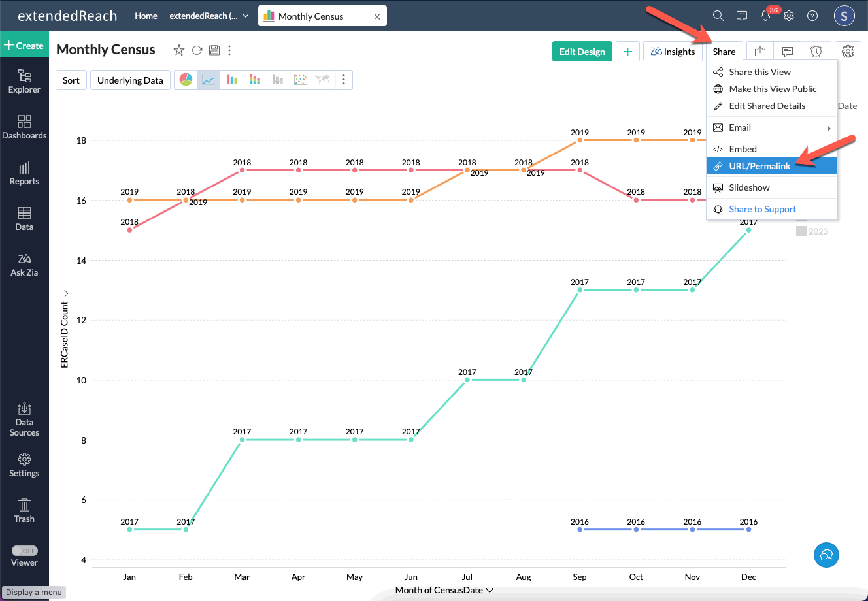868x601 pixels.
Task: Mark Monthly Census as favorite
Action: point(179,50)
